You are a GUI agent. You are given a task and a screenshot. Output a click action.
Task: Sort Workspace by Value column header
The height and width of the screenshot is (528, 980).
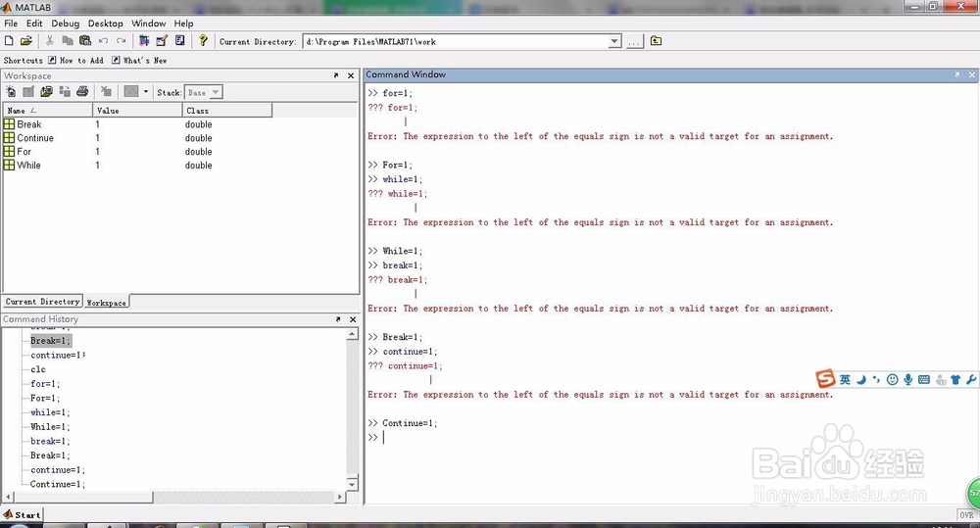137,111
